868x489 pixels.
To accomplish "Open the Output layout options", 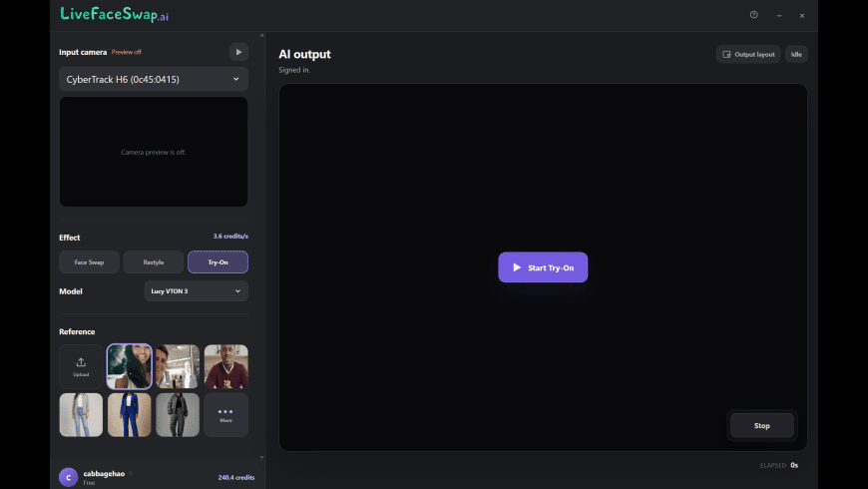I will click(748, 54).
